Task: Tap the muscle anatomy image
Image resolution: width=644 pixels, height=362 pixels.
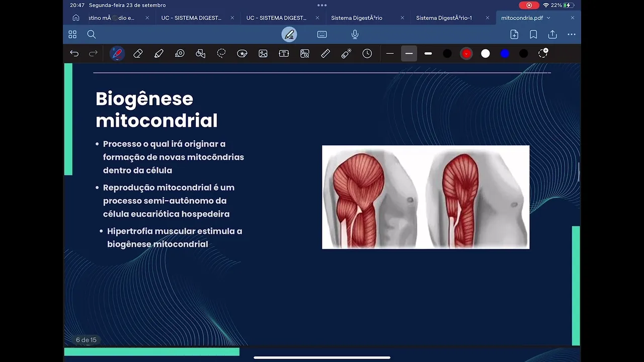Action: tap(426, 197)
